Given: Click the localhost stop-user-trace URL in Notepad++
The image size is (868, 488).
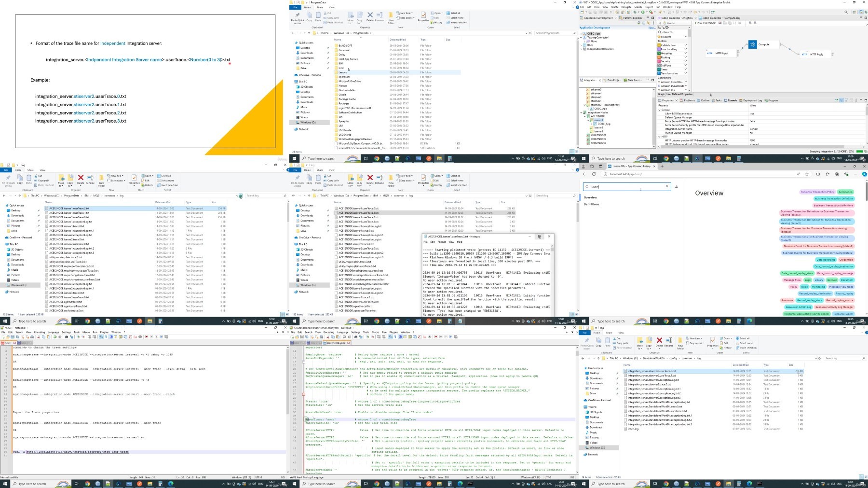Looking at the screenshot, I should [x=78, y=452].
